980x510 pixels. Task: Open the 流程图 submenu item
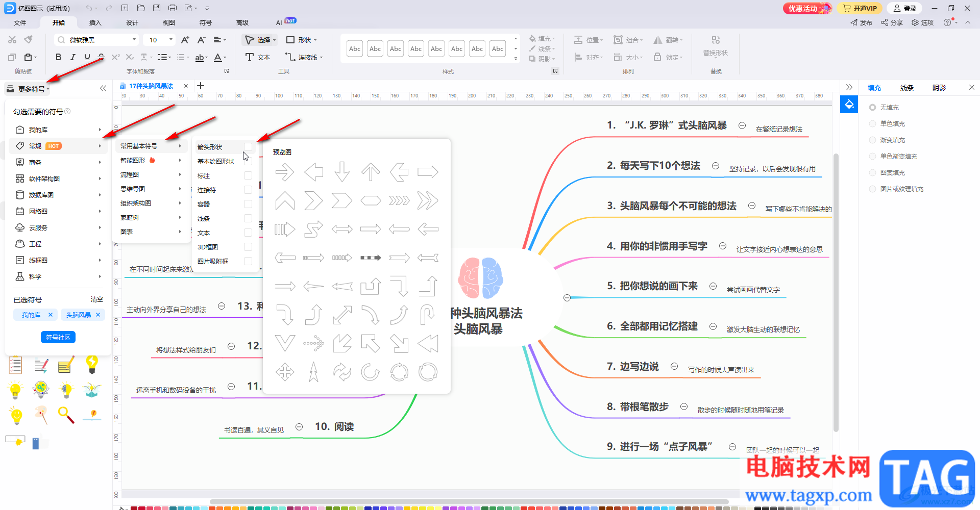tap(151, 174)
